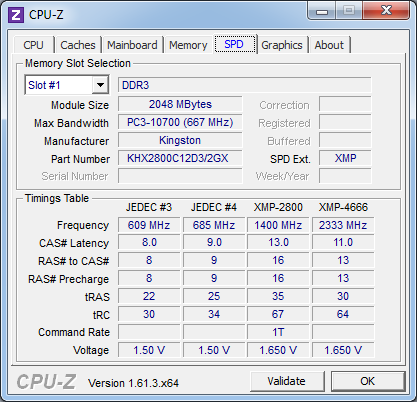
Task: Click the Max Bandwidth PC3-10700 field
Action: 180,122
